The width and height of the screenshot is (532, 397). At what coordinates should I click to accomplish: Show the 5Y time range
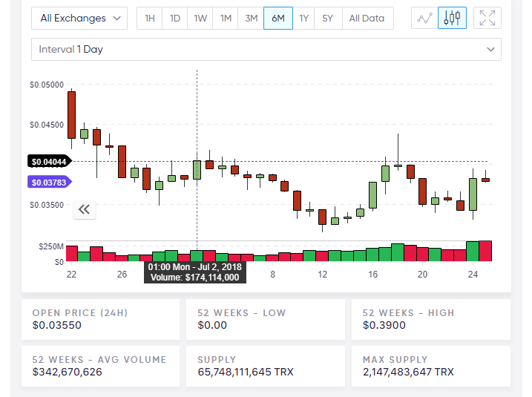327,19
